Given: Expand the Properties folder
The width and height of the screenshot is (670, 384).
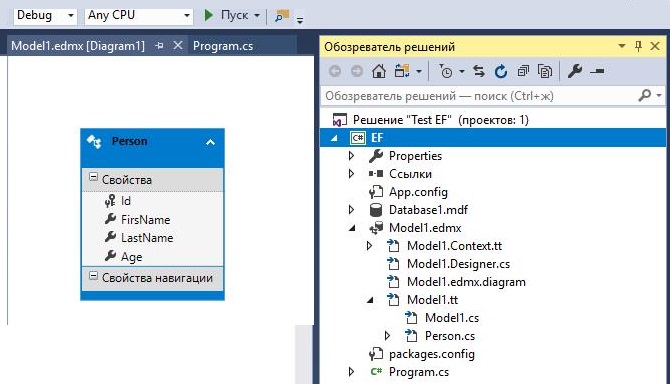Looking at the screenshot, I should [x=351, y=156].
